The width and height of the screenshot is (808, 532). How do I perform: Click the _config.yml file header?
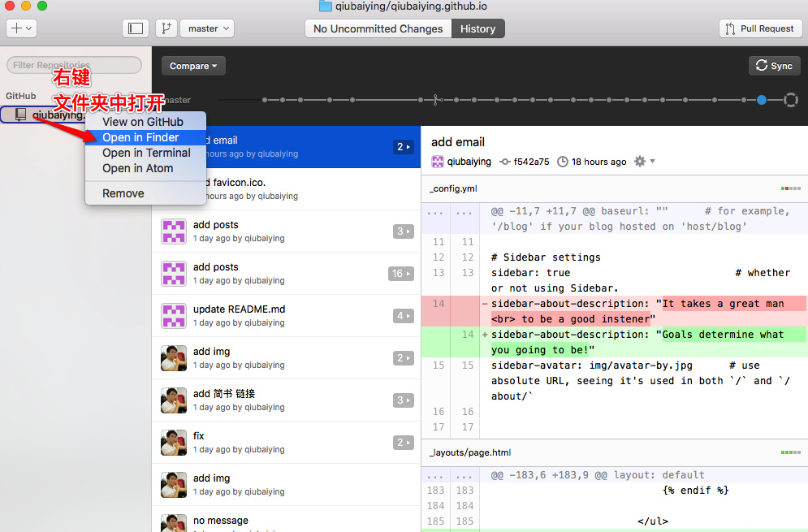point(614,188)
